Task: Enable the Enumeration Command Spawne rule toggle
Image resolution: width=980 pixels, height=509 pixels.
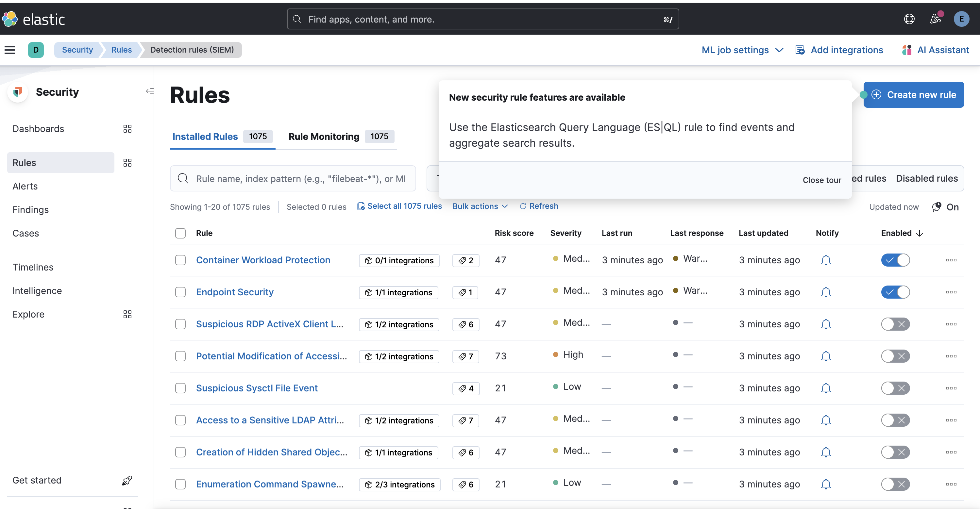Action: 895,484
